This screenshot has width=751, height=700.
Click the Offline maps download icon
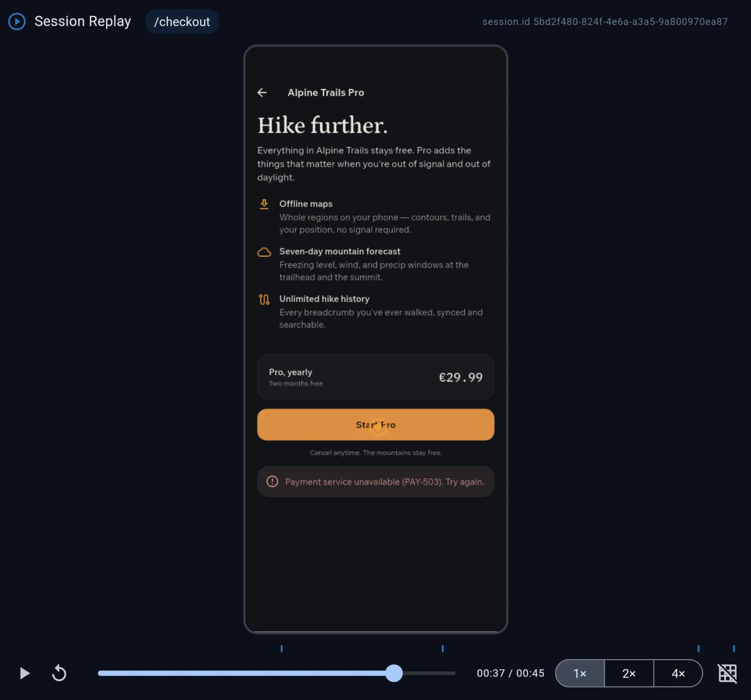264,204
